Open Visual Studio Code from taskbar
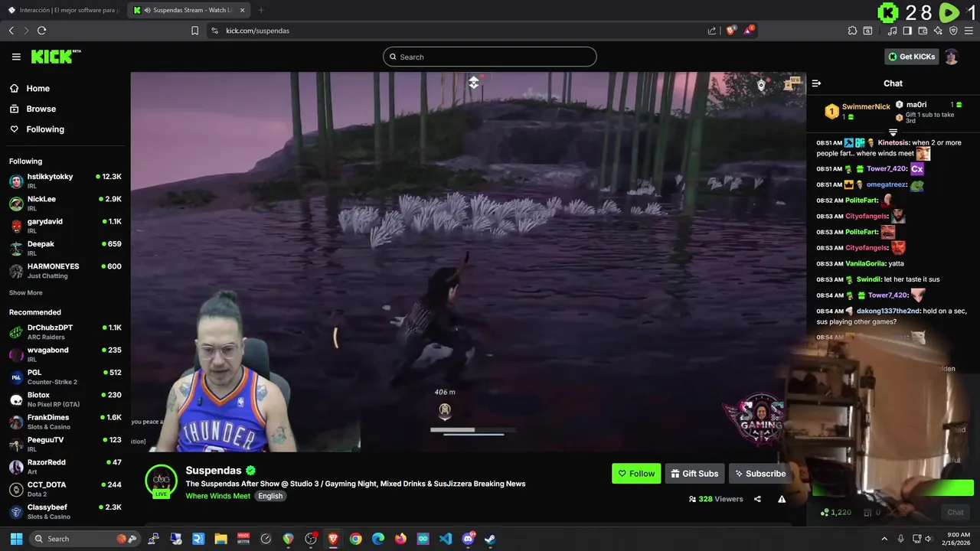Screen dimensions: 980x551 (x=446, y=539)
